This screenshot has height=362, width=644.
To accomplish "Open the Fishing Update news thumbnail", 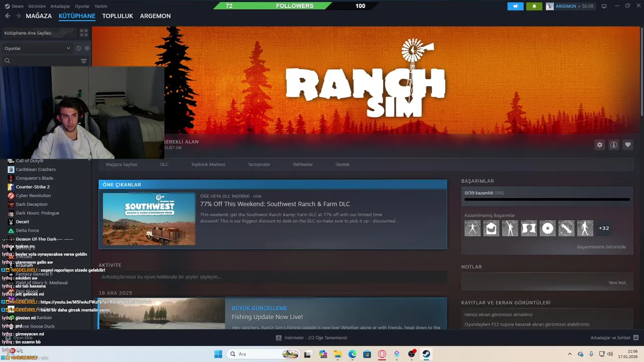I will [162, 314].
